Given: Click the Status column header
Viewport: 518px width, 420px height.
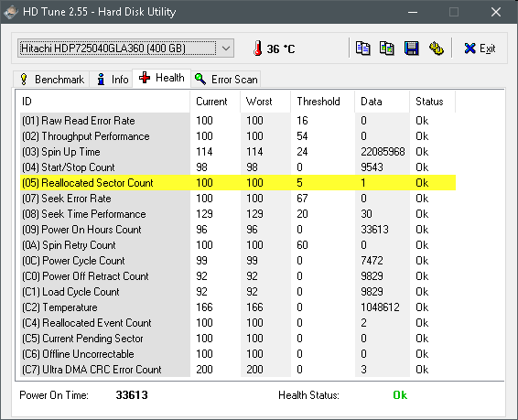Looking at the screenshot, I should pos(433,102).
